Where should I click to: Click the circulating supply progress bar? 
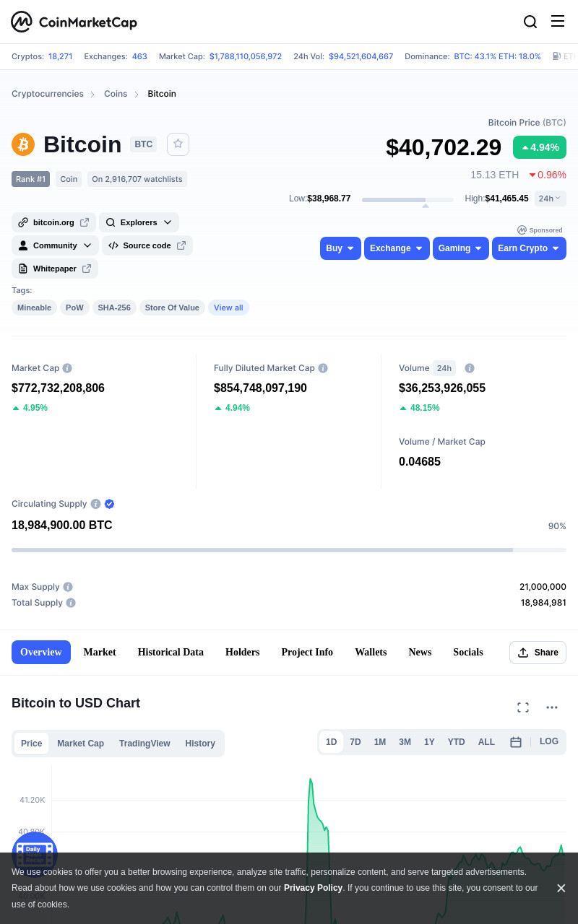click(x=289, y=550)
